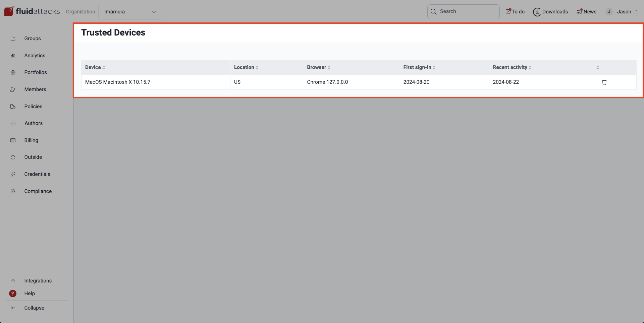Open the News link

click(x=587, y=12)
